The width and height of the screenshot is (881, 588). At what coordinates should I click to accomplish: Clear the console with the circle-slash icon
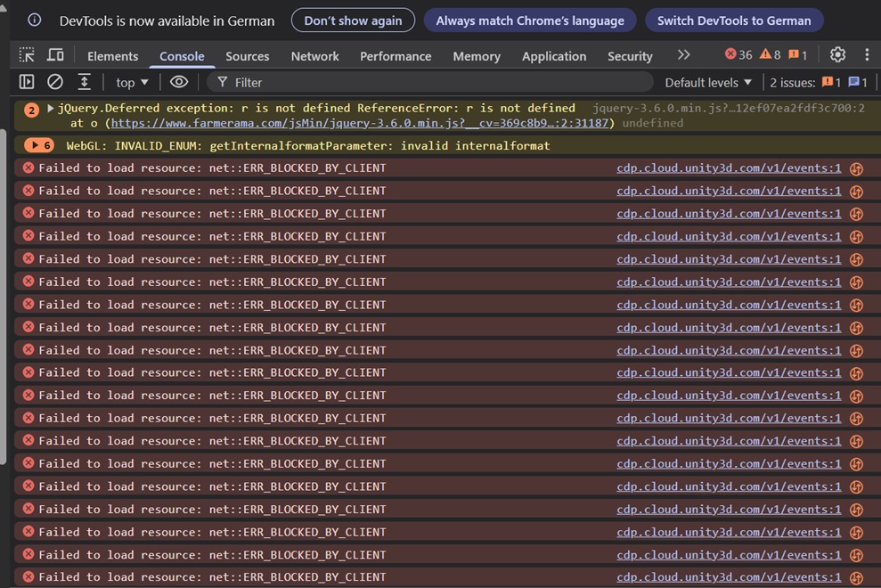pos(55,82)
